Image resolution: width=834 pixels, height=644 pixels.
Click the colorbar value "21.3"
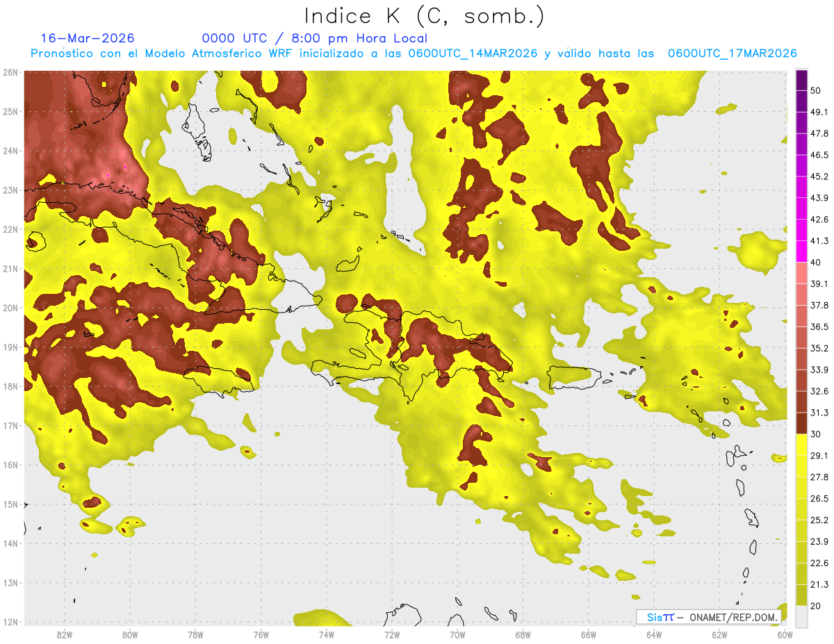click(819, 584)
